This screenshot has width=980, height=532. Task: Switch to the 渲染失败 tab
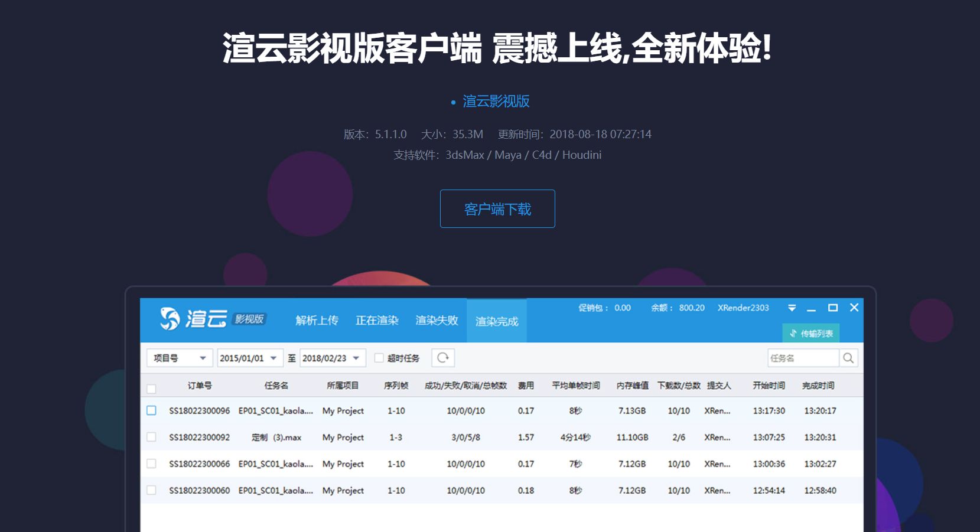(437, 320)
